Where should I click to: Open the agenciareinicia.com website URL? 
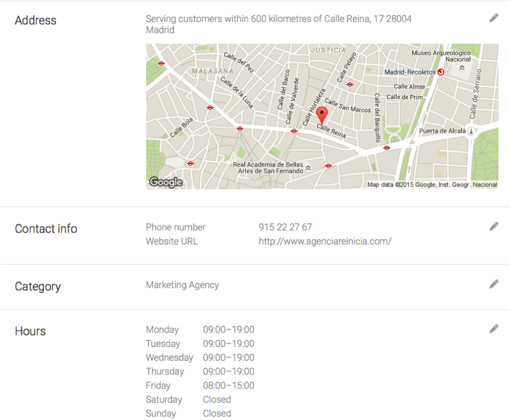pyautogui.click(x=325, y=242)
